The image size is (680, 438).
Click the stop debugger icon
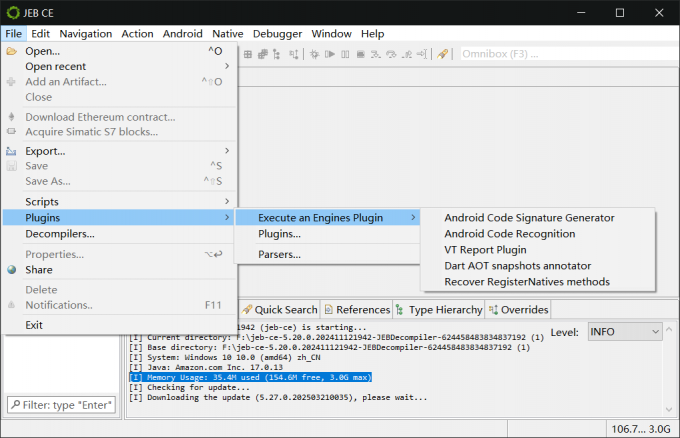point(360,54)
